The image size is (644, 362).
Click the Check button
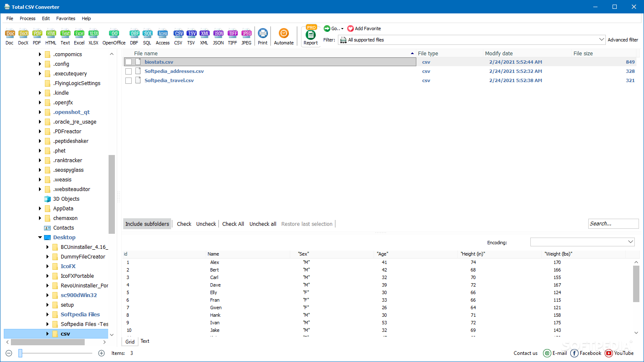[x=184, y=224]
